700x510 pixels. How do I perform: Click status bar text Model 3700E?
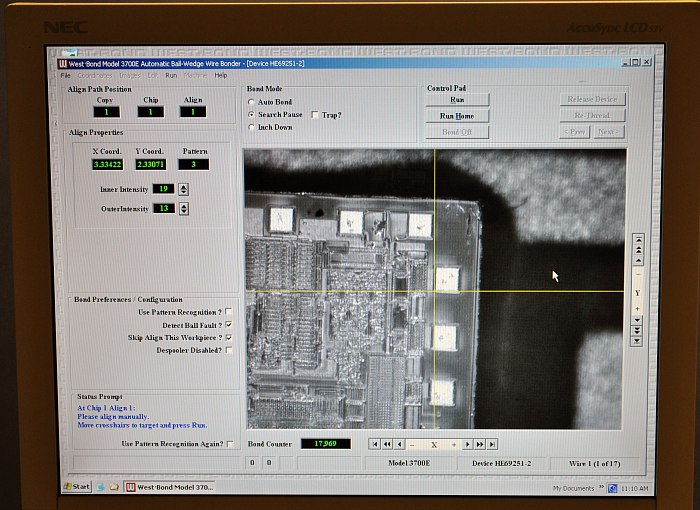coord(409,463)
